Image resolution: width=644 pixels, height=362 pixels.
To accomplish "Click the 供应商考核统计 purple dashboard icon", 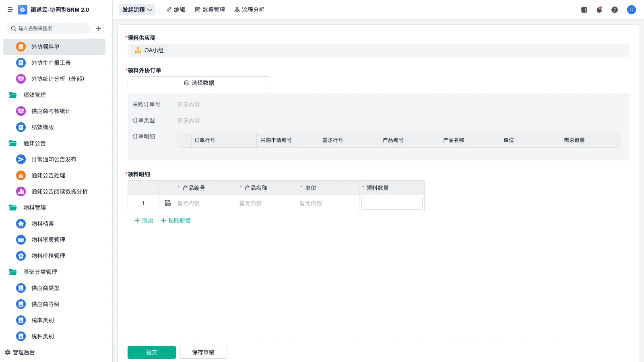I will point(21,111).
